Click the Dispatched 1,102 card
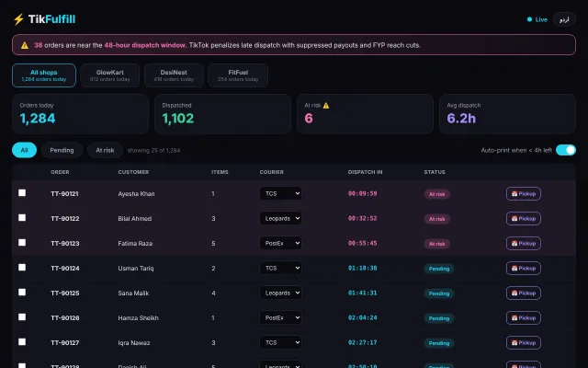 pyautogui.click(x=222, y=114)
